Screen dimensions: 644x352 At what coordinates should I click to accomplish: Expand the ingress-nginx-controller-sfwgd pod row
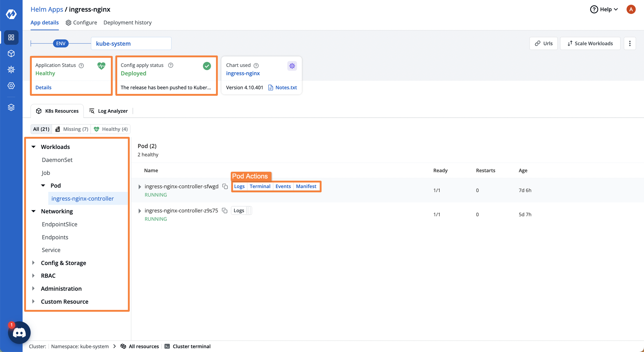point(140,187)
